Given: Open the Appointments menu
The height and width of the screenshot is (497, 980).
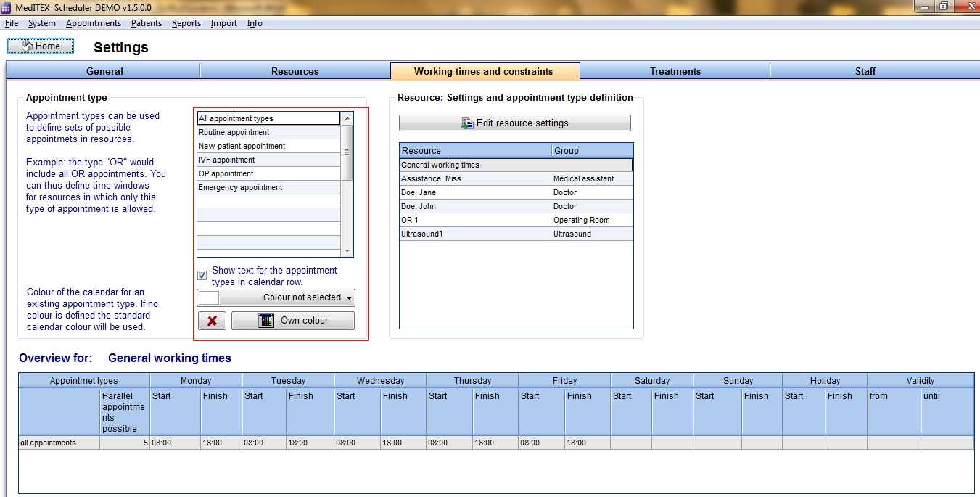Looking at the screenshot, I should [94, 23].
